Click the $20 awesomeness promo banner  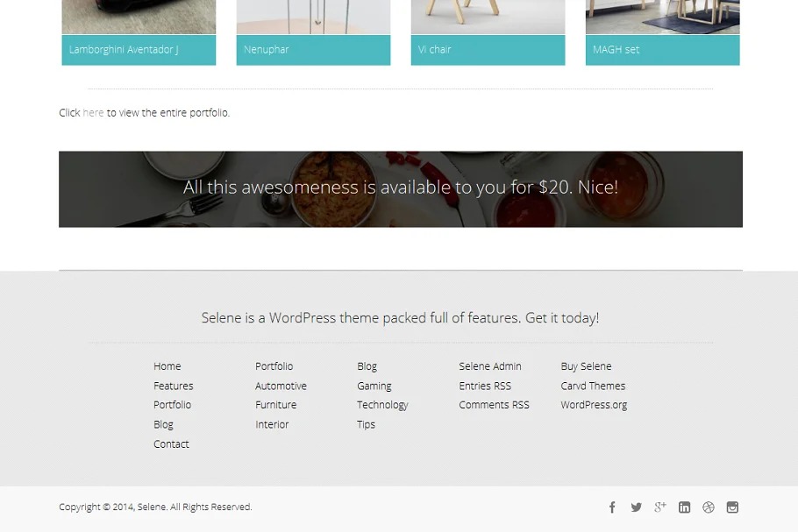coord(401,188)
